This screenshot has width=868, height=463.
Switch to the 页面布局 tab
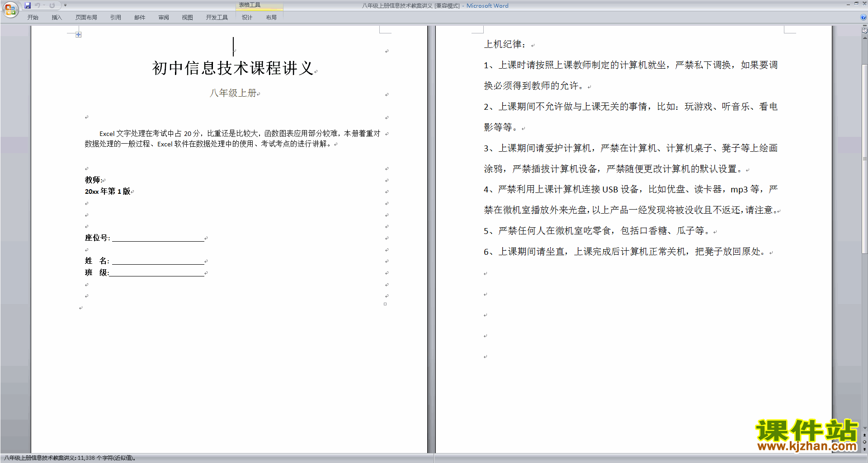click(86, 17)
